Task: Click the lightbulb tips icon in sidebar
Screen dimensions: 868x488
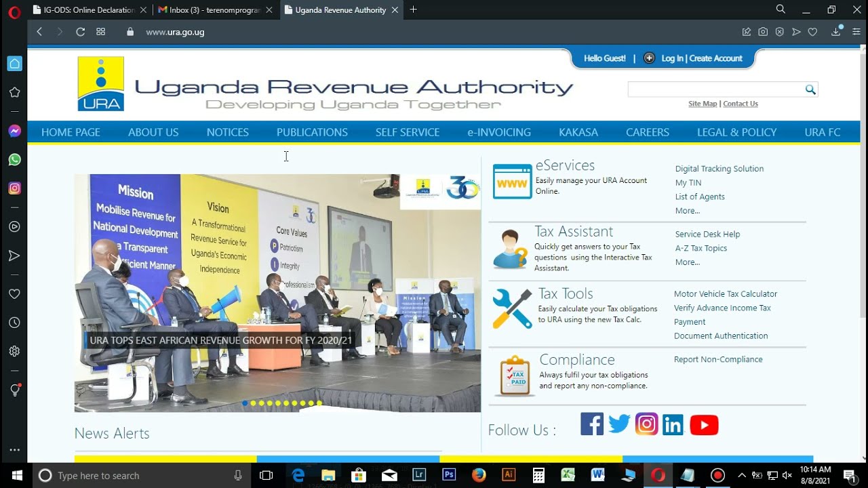Action: click(x=14, y=390)
